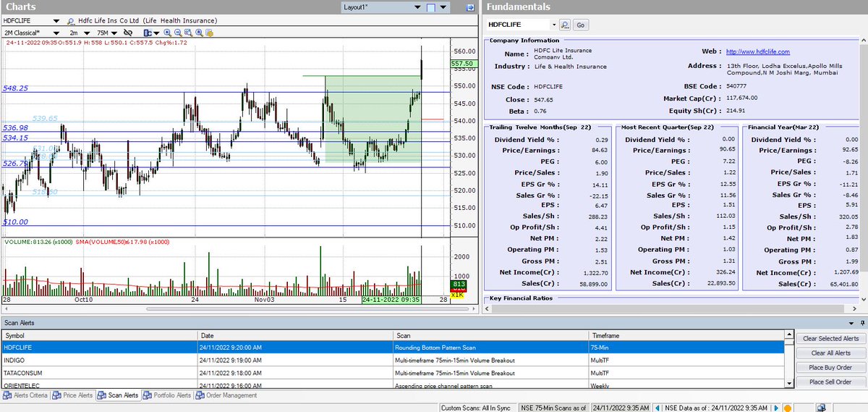Click left arrow before NSE Data timestamp
The image size is (868, 412).
point(657,408)
